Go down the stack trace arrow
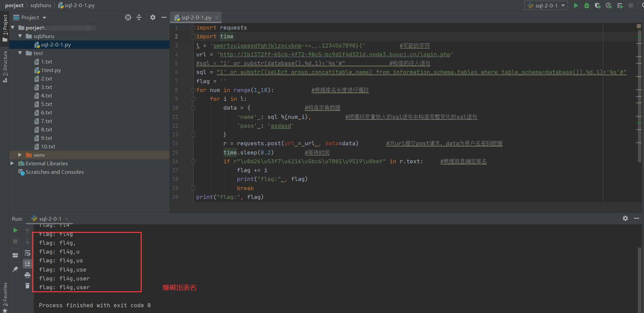 point(27,242)
